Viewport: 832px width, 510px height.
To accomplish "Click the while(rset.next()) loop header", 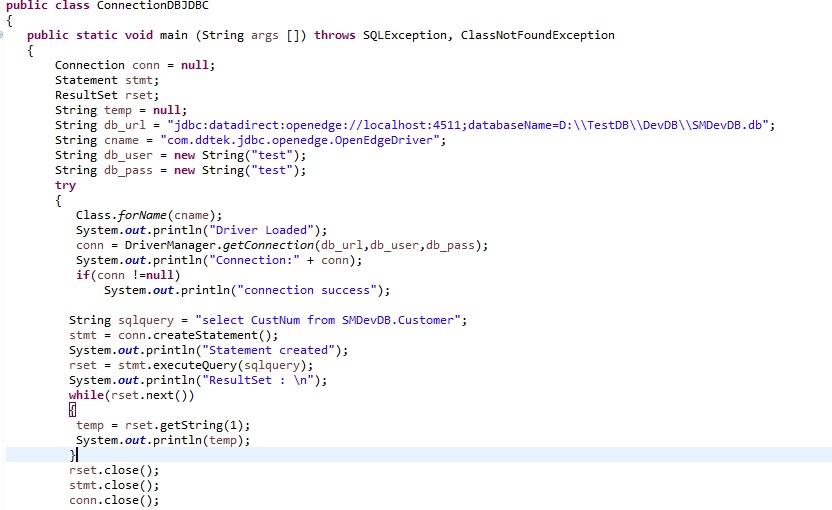I will pos(132,395).
